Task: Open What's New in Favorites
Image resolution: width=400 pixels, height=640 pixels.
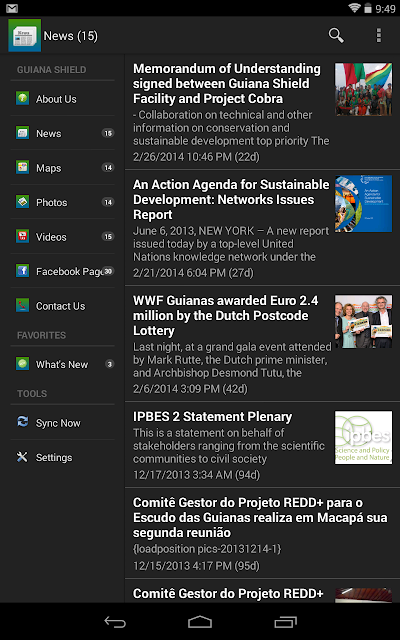Action: [x=62, y=364]
